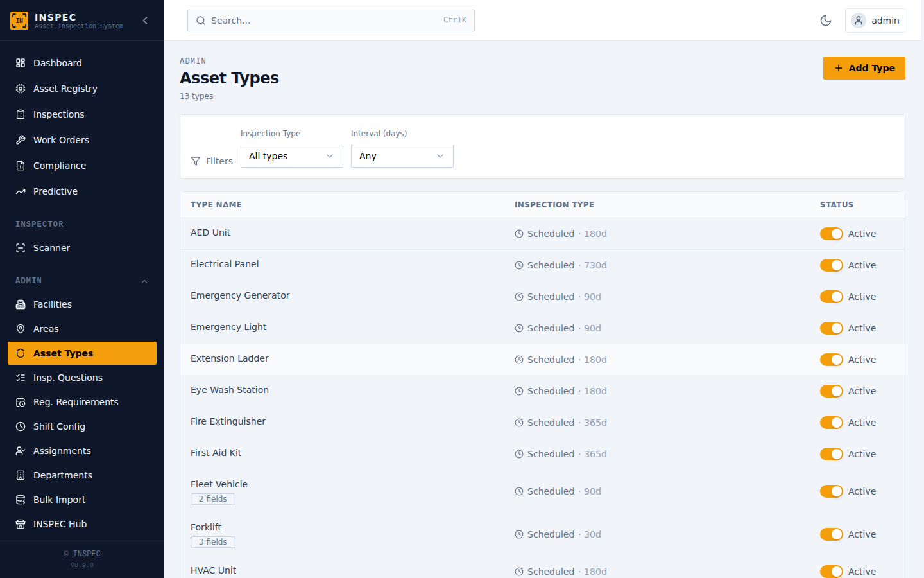The image size is (924, 578).
Task: Click the Scanner icon
Action: pos(21,248)
